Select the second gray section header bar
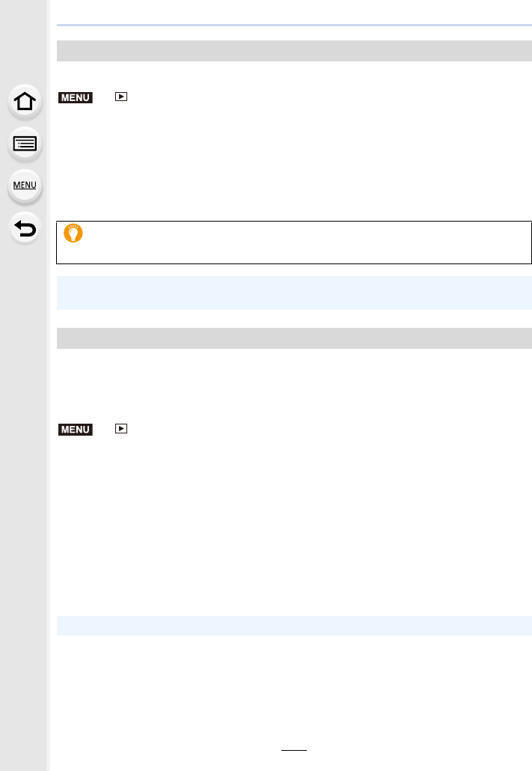This screenshot has width=532, height=771. tap(294, 338)
